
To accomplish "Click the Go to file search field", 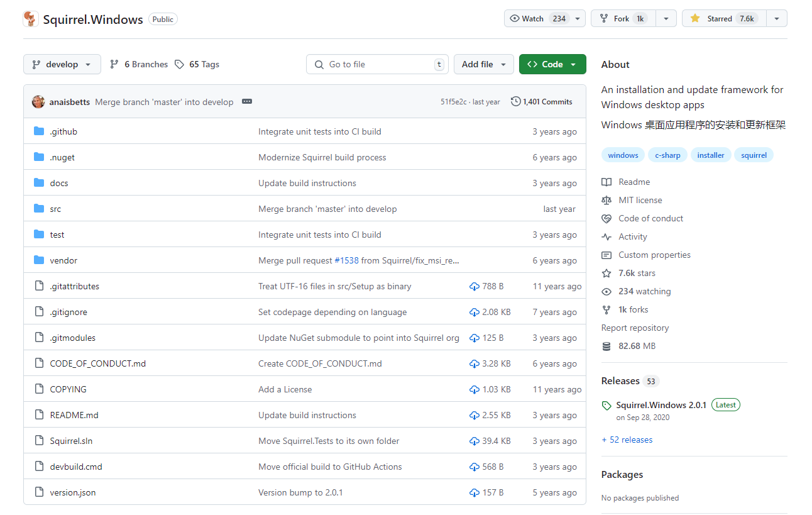I will click(377, 64).
